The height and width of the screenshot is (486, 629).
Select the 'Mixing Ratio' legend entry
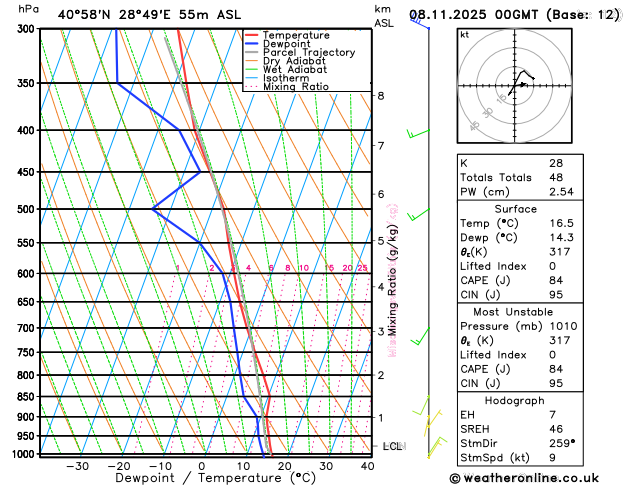click(296, 87)
